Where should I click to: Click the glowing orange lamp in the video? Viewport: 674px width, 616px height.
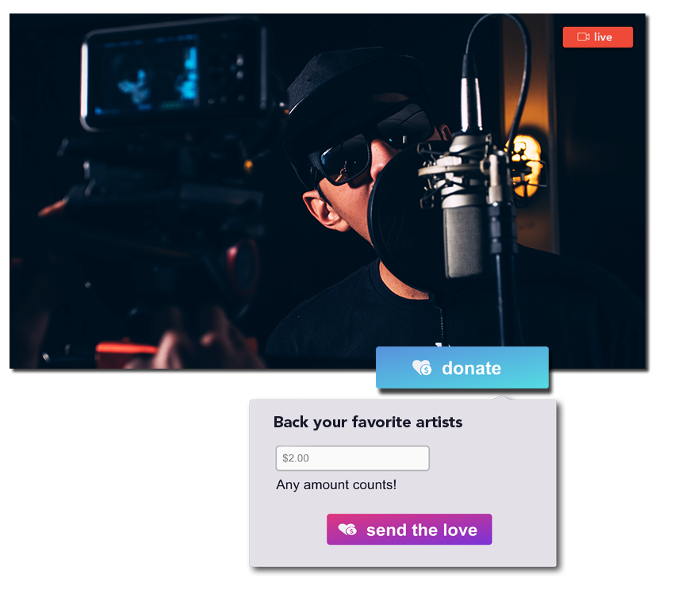click(x=524, y=166)
